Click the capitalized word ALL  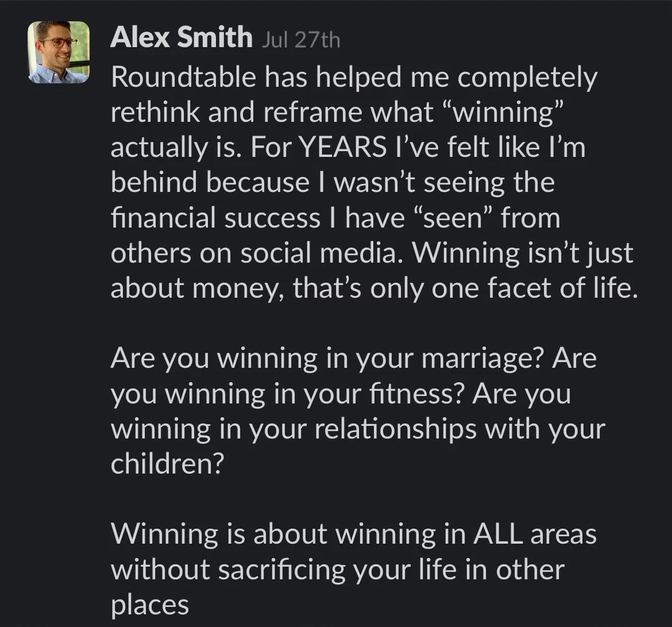[498, 535]
